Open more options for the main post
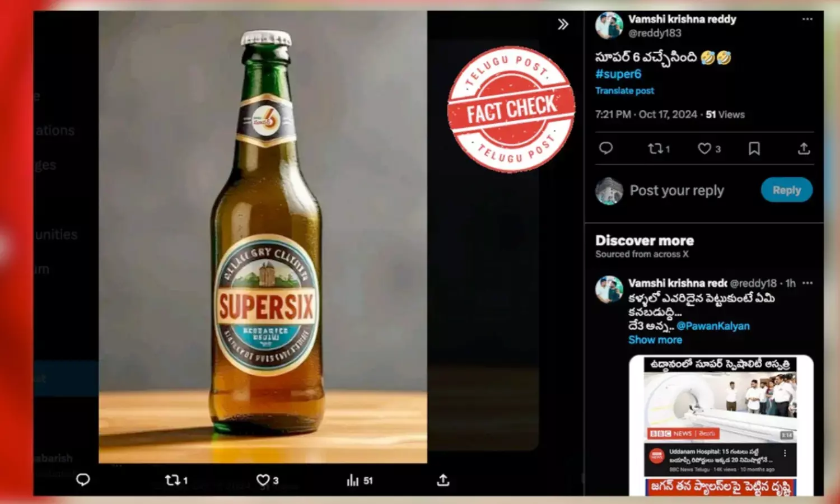This screenshot has width=840, height=504. pos(807,19)
